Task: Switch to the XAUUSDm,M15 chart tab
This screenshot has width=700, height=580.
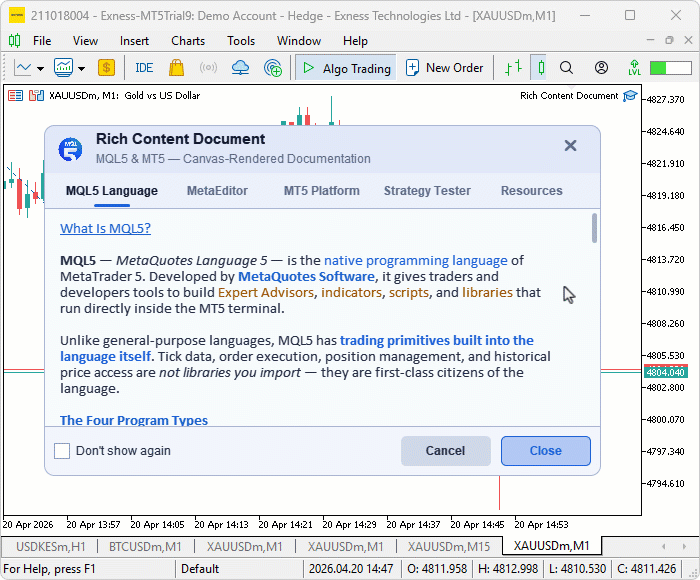Action: coord(449,547)
